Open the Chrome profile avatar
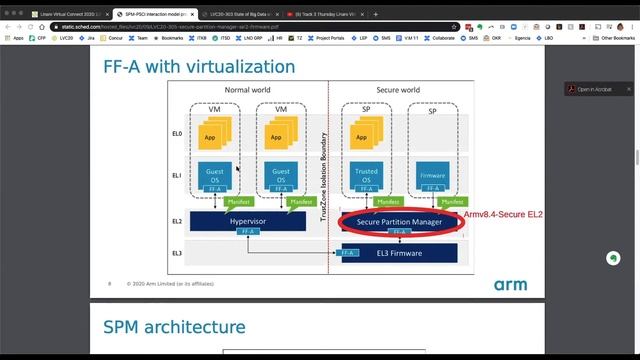The height and width of the screenshot is (360, 640). tap(620, 27)
